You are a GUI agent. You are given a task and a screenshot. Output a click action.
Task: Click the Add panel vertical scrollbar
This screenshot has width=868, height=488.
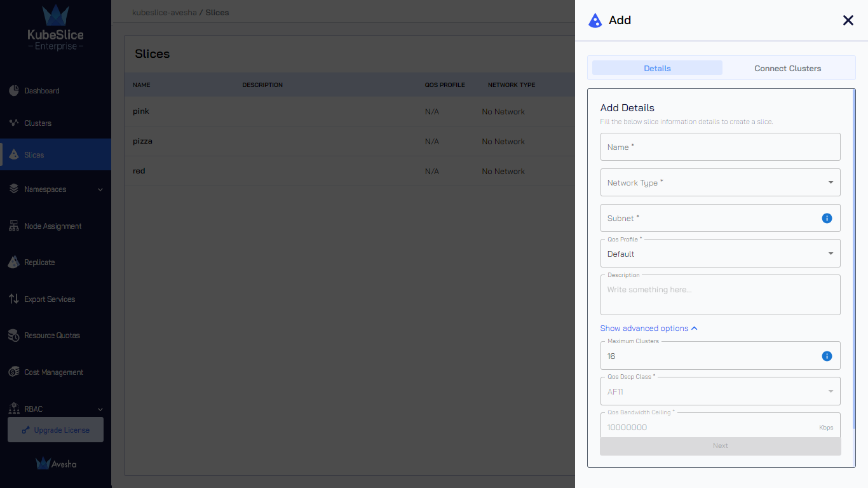click(854, 259)
